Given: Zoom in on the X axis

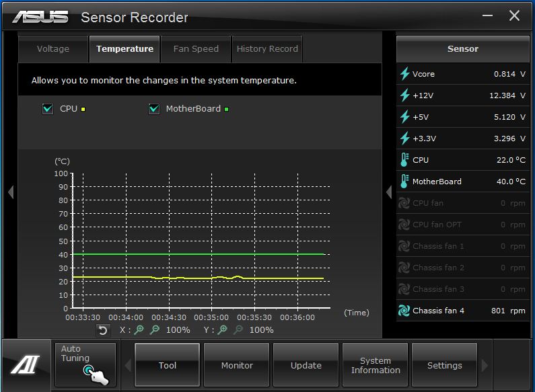Looking at the screenshot, I should (x=139, y=329).
